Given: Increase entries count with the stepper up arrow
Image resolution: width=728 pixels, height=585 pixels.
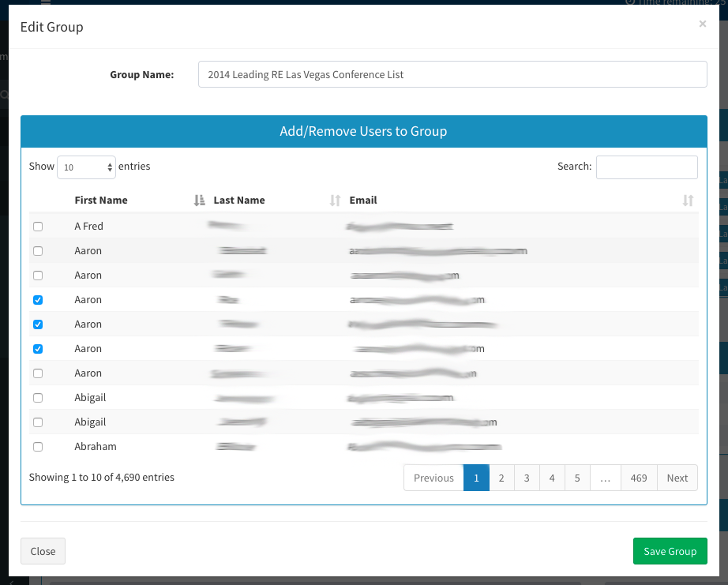Looking at the screenshot, I should click(x=109, y=163).
